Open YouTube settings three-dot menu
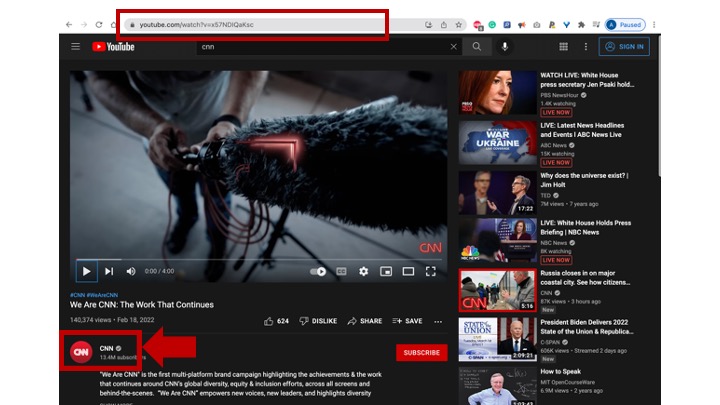Image resolution: width=720 pixels, height=405 pixels. pos(585,47)
